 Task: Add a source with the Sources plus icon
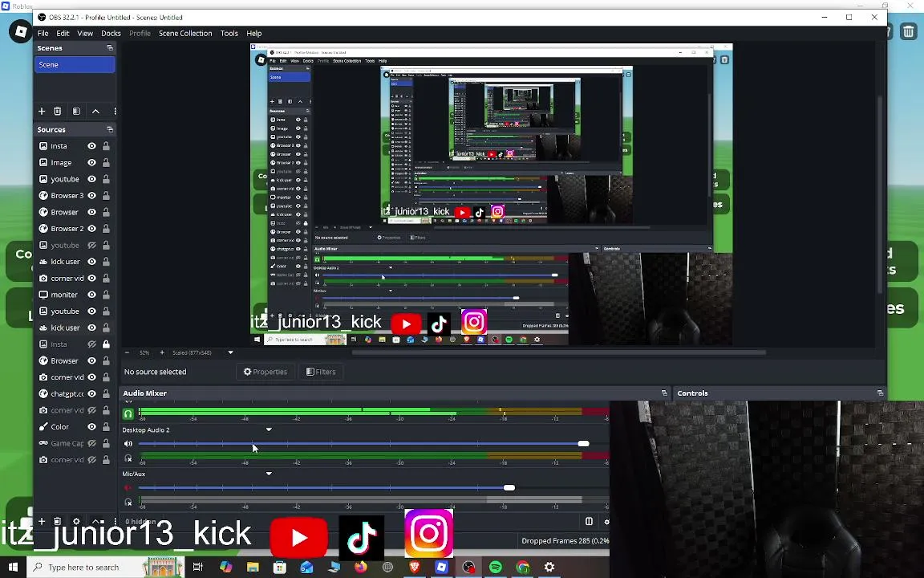coord(41,521)
